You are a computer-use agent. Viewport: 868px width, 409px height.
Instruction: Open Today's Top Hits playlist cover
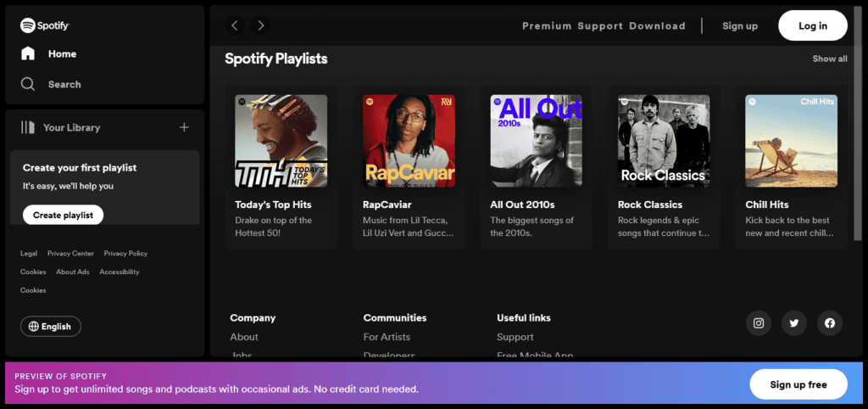[x=281, y=141]
